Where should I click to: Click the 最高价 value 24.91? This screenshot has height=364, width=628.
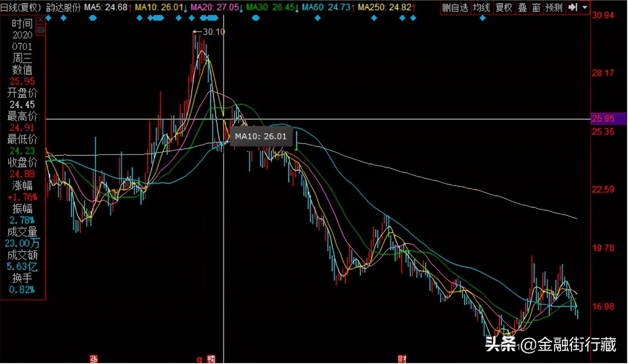coord(23,128)
